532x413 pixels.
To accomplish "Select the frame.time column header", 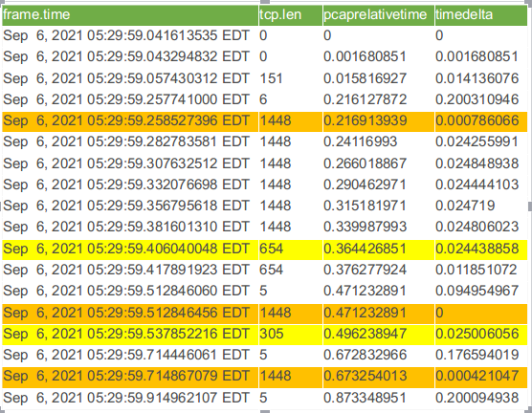I will [130, 15].
